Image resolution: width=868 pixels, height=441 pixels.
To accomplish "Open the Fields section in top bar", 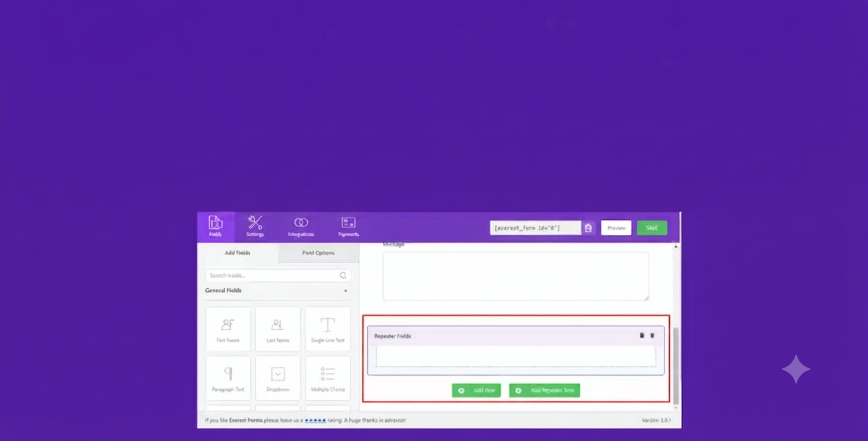I will [216, 226].
